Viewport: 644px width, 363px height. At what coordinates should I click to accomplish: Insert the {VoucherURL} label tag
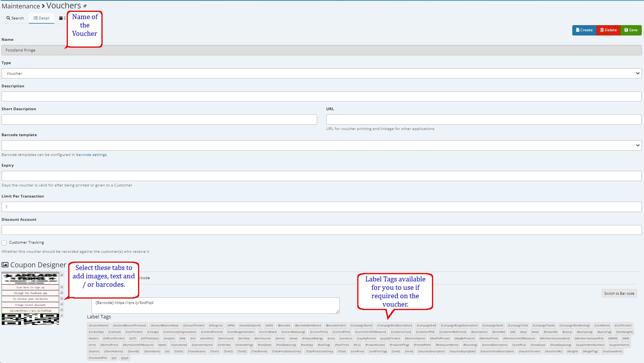553,351
